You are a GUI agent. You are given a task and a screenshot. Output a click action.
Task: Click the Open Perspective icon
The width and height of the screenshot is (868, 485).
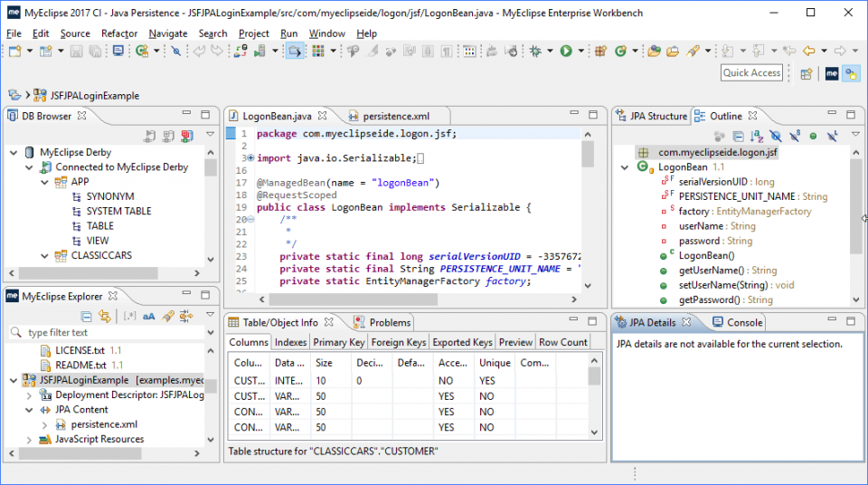point(806,73)
